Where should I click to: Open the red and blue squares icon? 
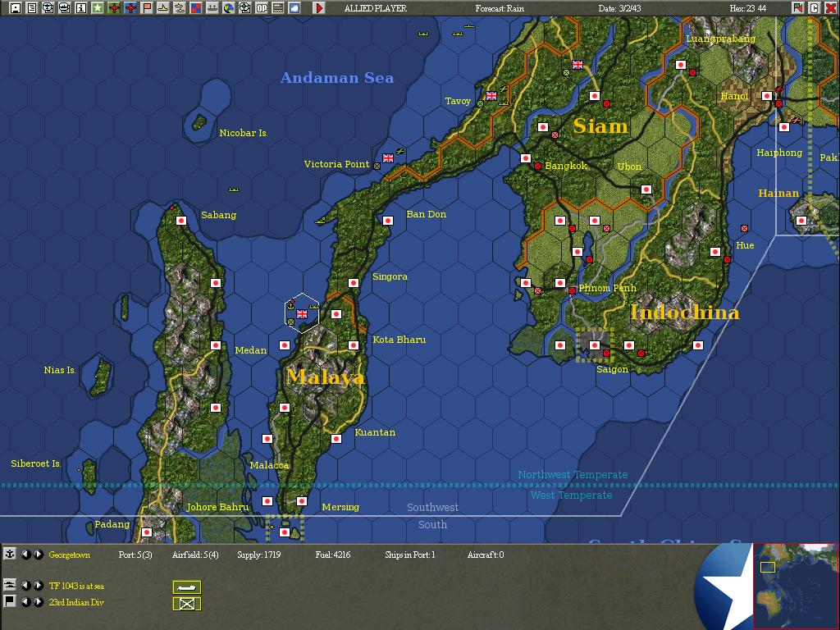point(195,8)
